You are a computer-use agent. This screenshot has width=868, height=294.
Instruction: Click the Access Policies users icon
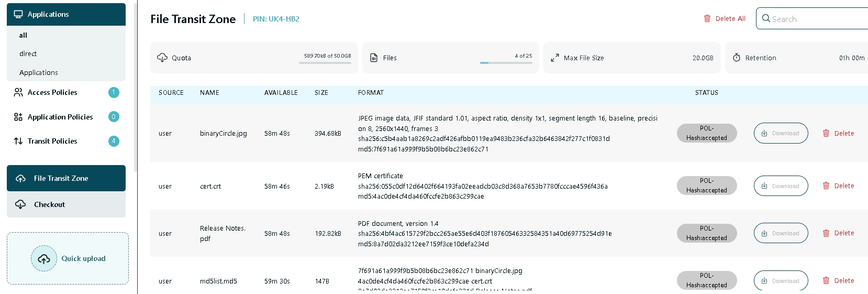18,92
